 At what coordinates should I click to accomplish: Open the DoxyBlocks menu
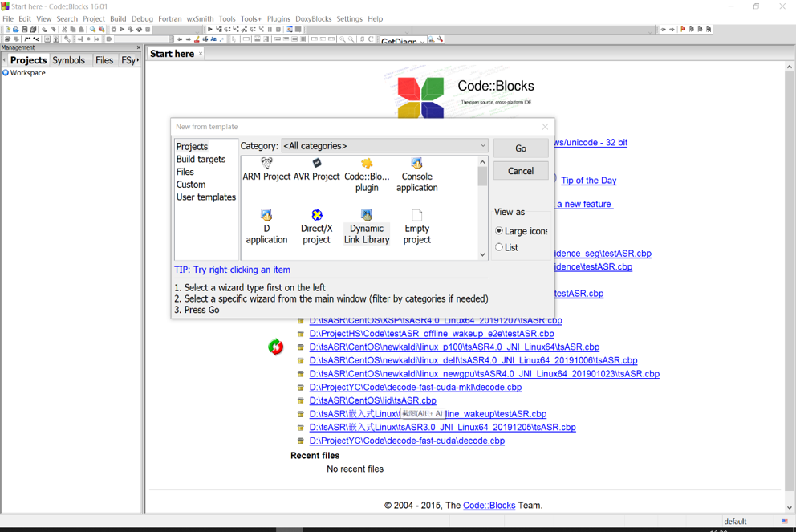tap(313, 18)
